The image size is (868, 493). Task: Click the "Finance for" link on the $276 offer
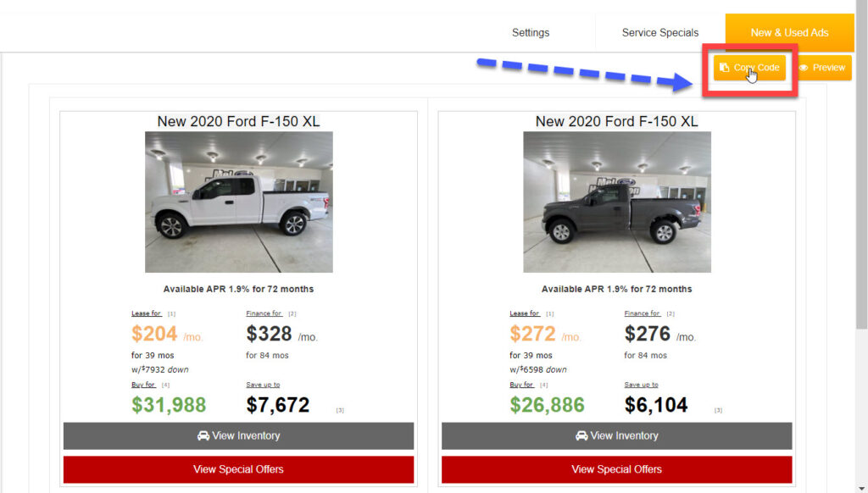click(642, 313)
